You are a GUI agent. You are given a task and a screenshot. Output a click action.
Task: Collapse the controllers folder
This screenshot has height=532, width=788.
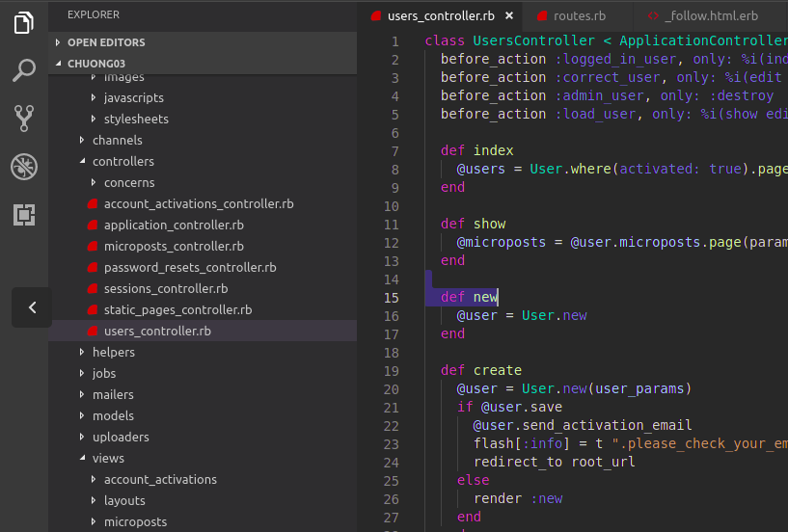[x=122, y=161]
